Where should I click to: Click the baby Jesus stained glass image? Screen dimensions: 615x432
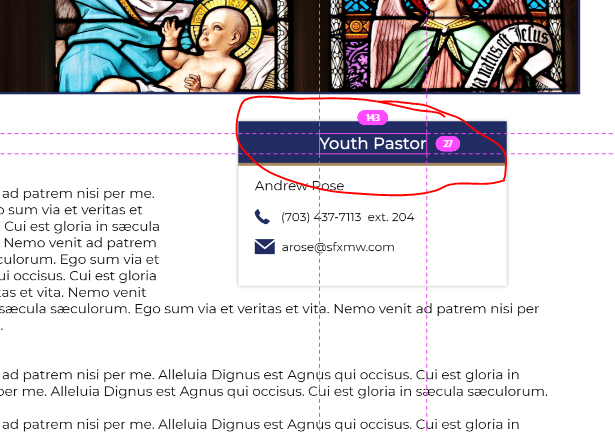coord(173,46)
